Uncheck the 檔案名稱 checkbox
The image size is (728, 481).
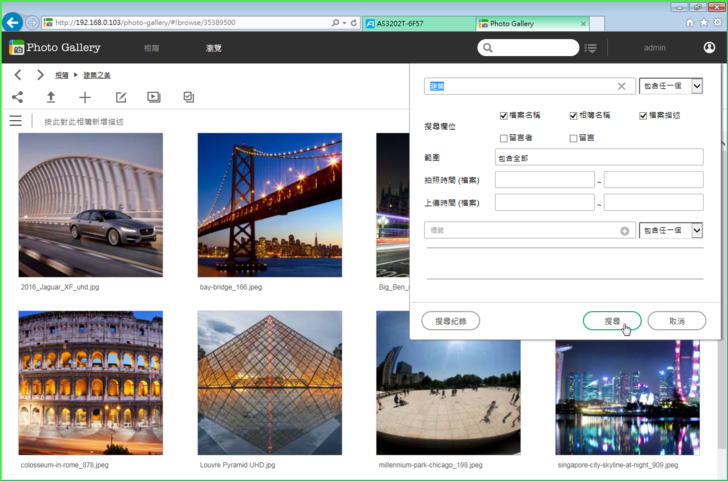click(504, 116)
